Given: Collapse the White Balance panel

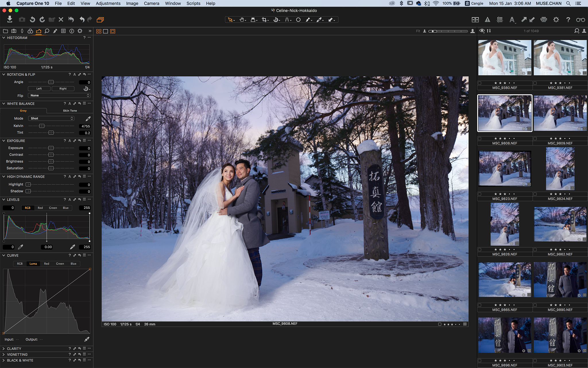Looking at the screenshot, I should click(x=4, y=103).
